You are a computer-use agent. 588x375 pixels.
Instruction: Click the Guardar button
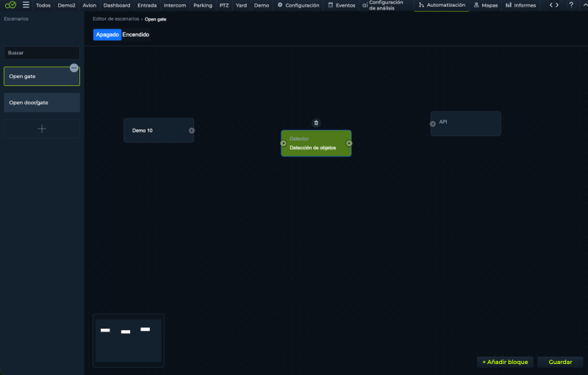[560, 362]
